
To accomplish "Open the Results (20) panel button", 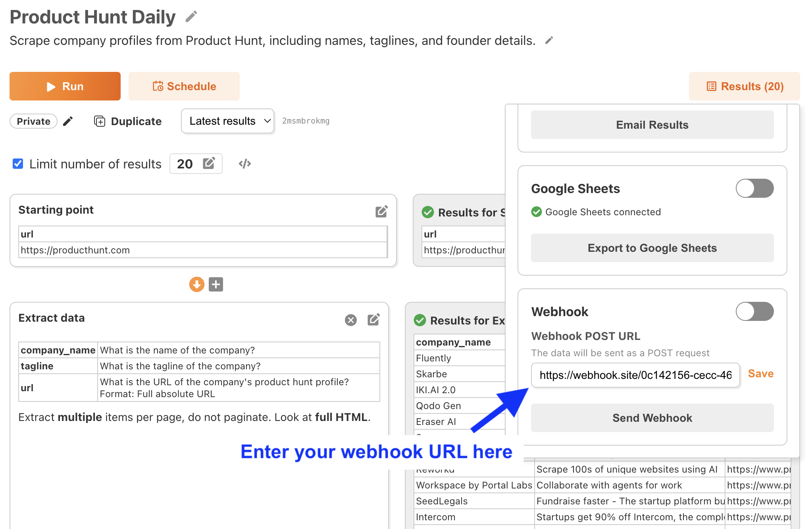I will [745, 86].
